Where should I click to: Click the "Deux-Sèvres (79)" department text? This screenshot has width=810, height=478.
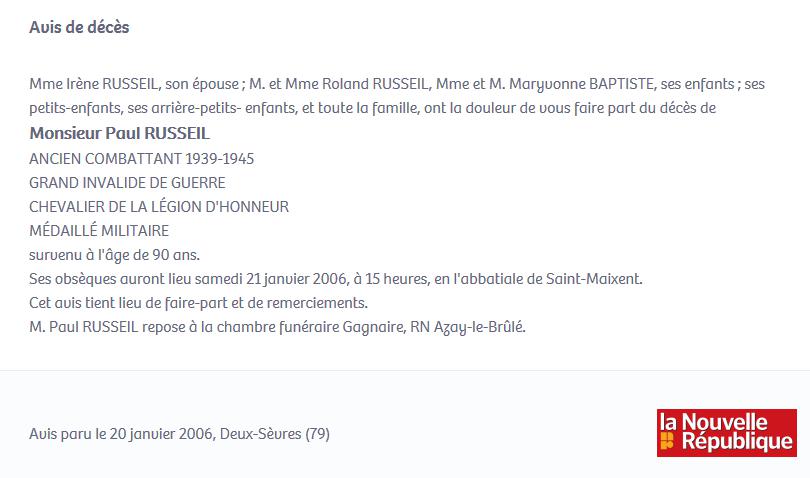275,433
